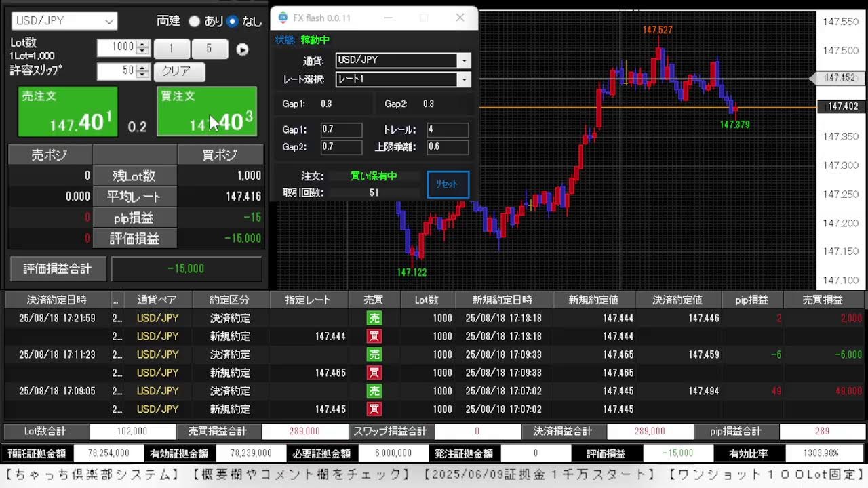Click the FX flash app icon in title bar
This screenshot has width=868, height=488.
283,18
